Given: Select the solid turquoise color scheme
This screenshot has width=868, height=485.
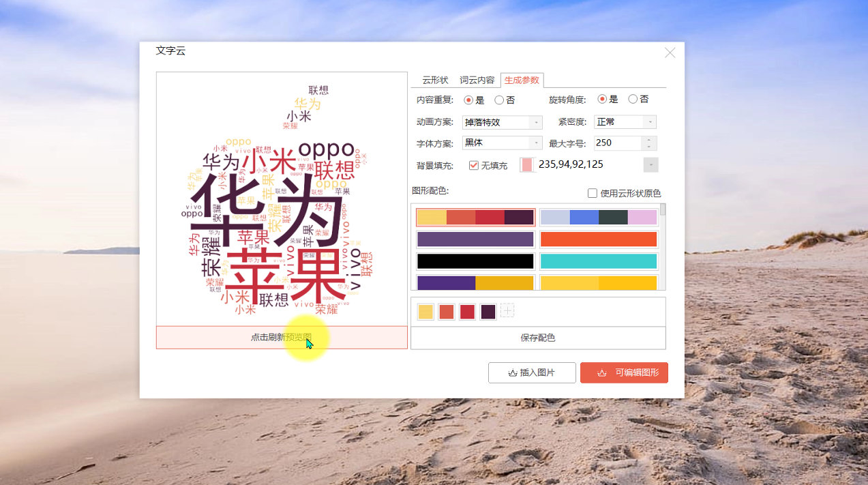Looking at the screenshot, I should click(x=599, y=261).
